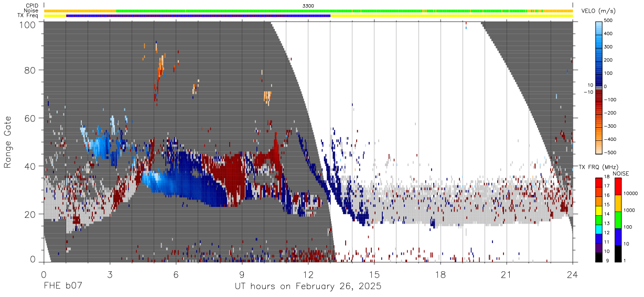Screen dimensions: 644x297
Task: Click the 80 tick on Range Gate axis
Action: point(30,70)
